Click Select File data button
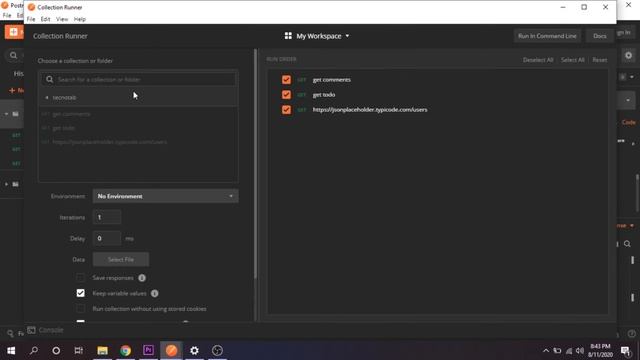 point(121,260)
